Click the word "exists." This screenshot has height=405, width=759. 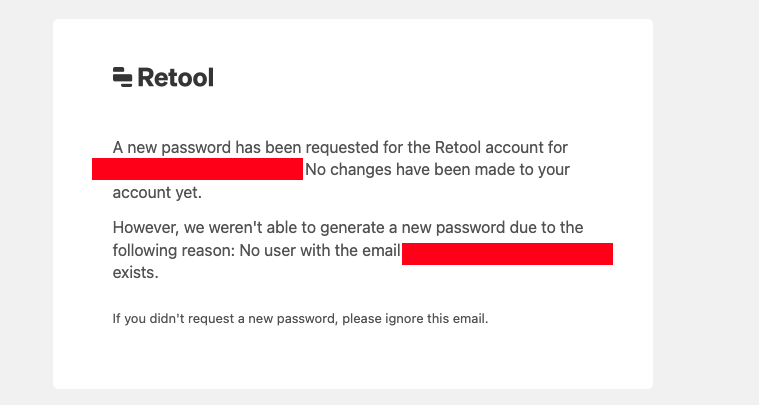click(136, 272)
